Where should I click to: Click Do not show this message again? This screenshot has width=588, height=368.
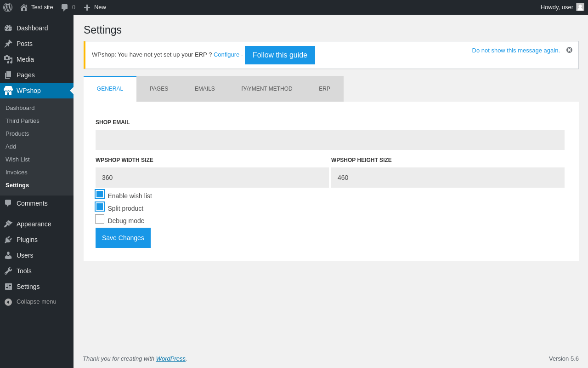516,51
